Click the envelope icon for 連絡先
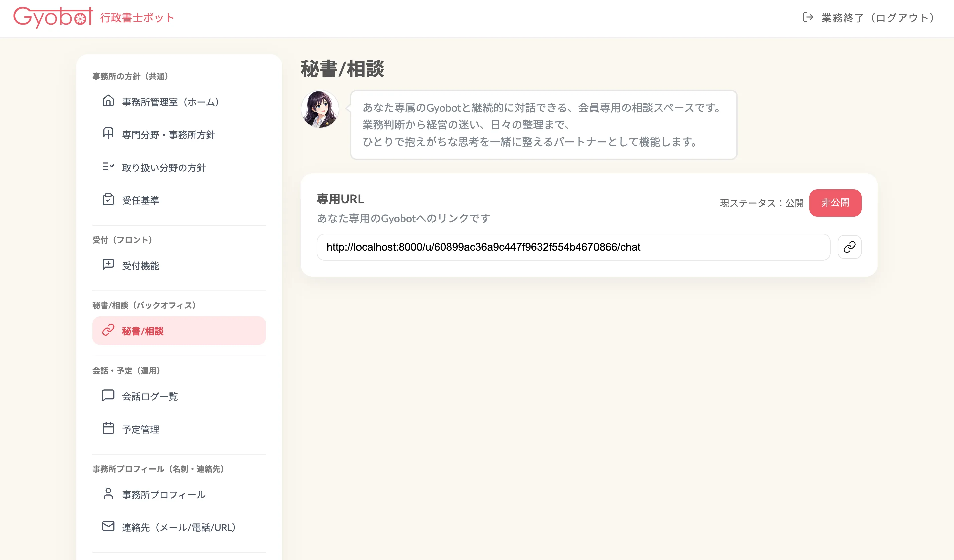This screenshot has width=954, height=560. tap(108, 526)
